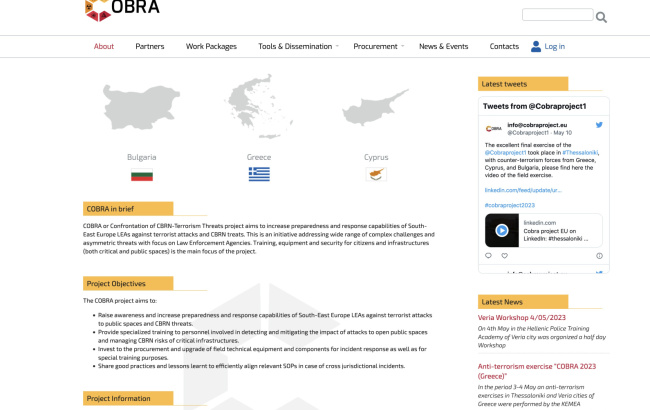
Task: Click the #cobraproject2023 hashtag
Action: point(509,205)
